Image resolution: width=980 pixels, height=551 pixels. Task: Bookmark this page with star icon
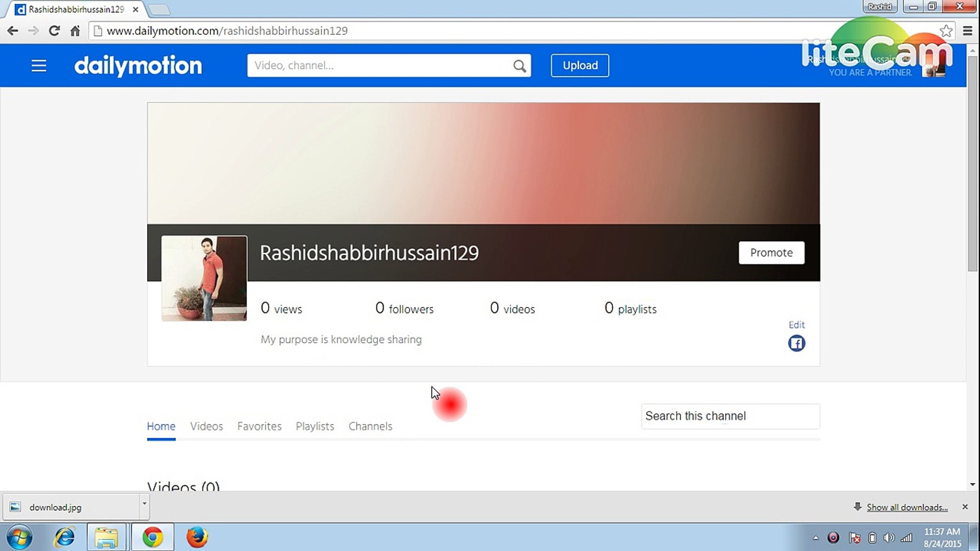click(946, 31)
